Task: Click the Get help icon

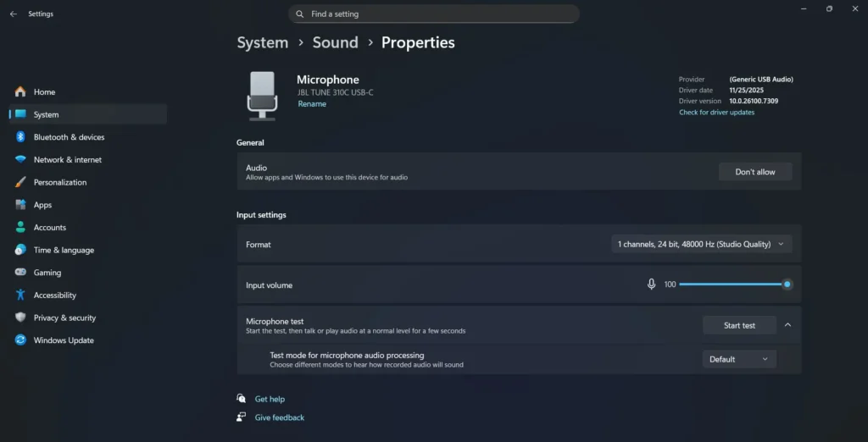Action: (x=241, y=398)
